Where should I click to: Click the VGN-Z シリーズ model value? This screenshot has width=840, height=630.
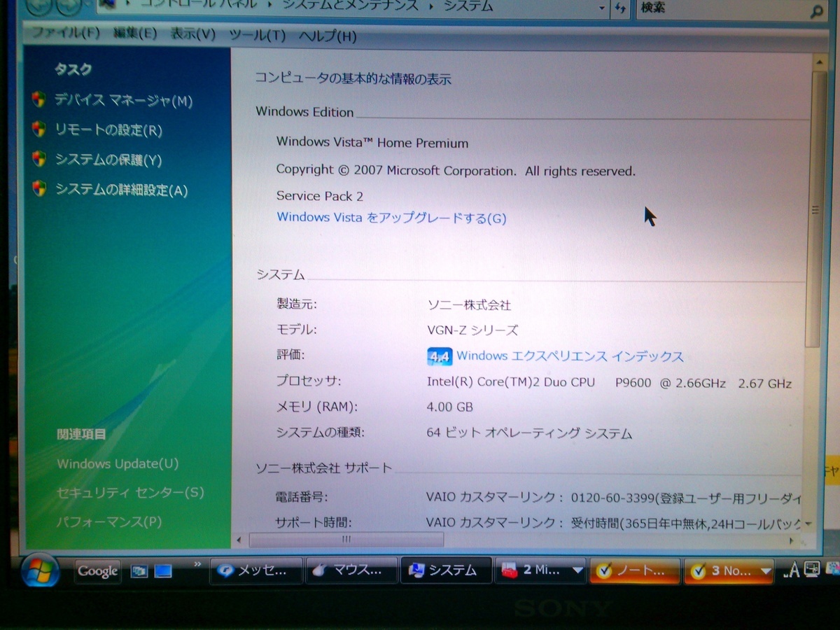(472, 330)
